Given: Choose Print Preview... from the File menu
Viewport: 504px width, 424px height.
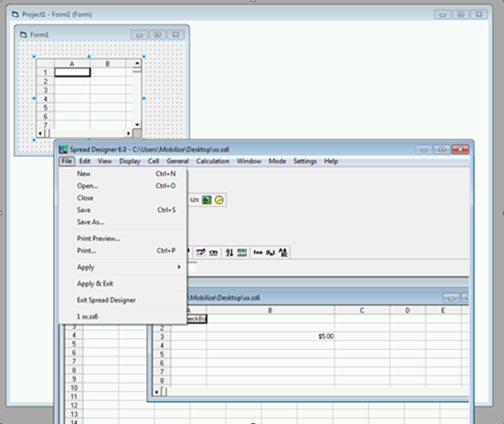Looking at the screenshot, I should [123, 238].
